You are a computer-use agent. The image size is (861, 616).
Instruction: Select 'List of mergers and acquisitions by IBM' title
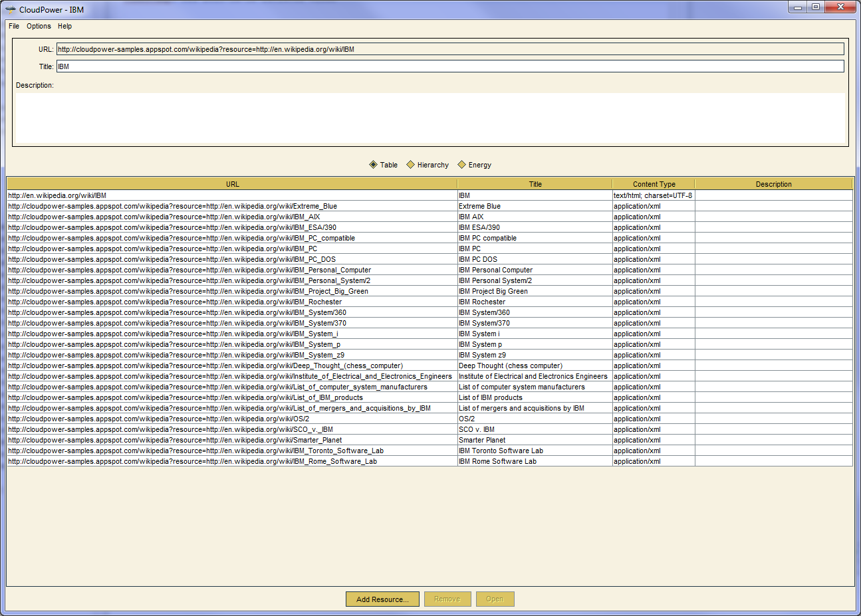(x=535, y=408)
